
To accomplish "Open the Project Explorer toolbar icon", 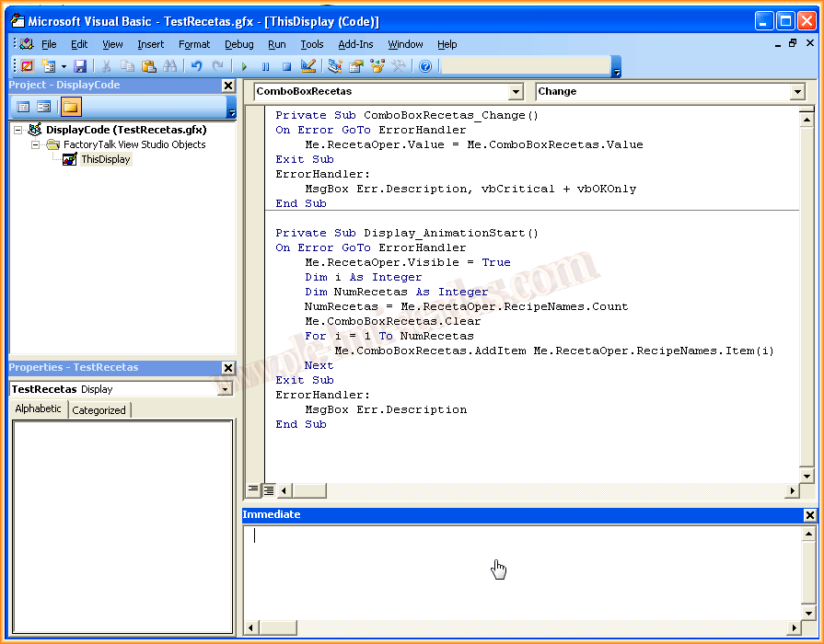I will point(335,66).
